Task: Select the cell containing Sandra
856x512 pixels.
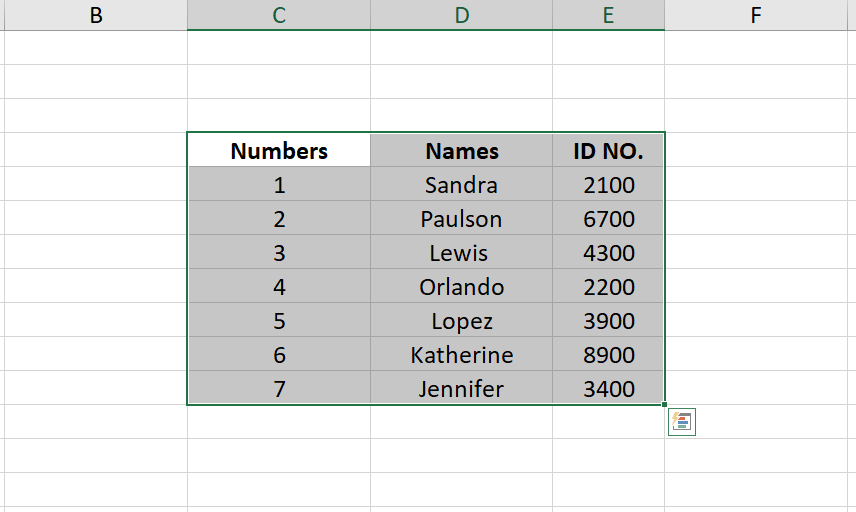Action: [461, 184]
